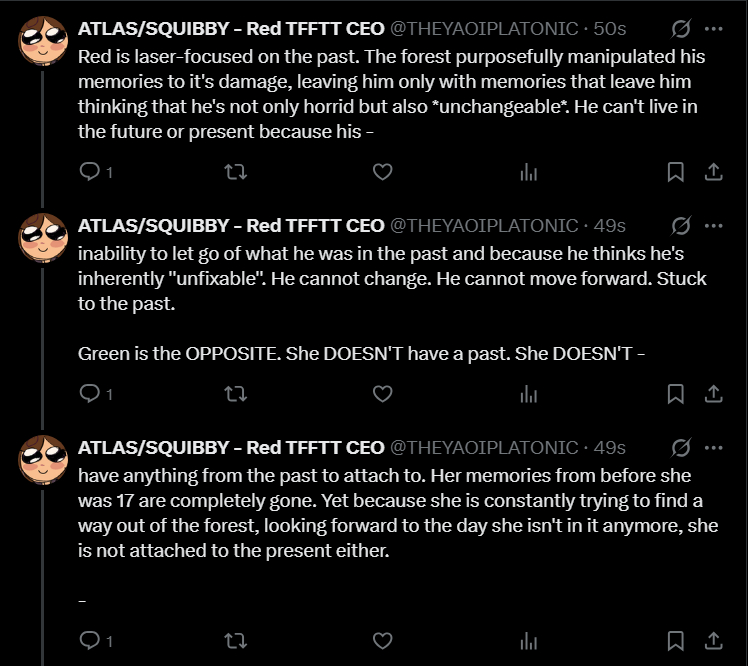
Task: Like the tweet ending 'because his -'
Action: (381, 172)
